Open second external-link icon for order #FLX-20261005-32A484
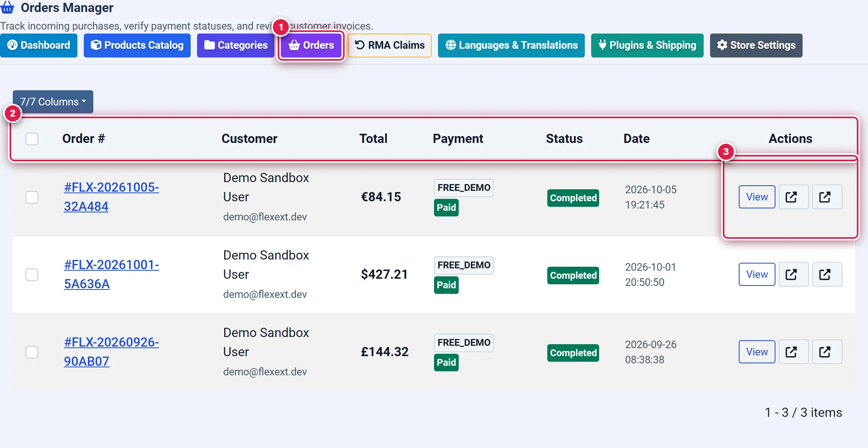 click(827, 197)
